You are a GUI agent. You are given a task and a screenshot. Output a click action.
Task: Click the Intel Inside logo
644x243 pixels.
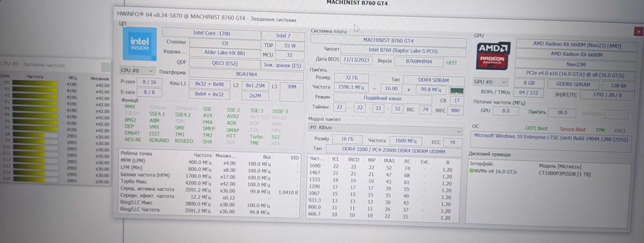140,44
